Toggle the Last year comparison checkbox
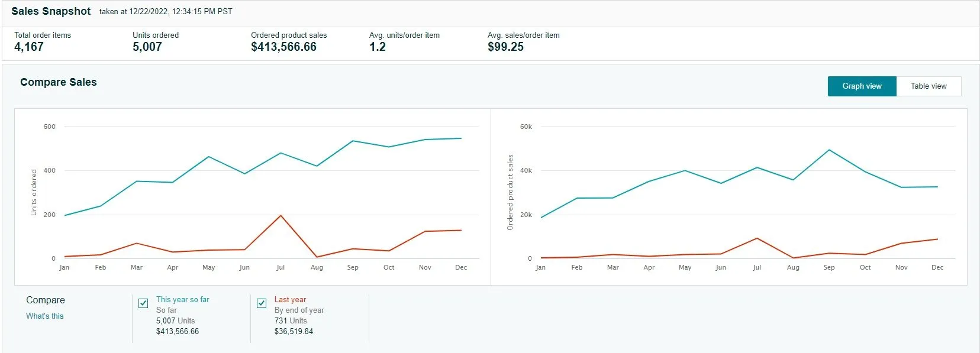The width and height of the screenshot is (980, 353). 262,303
